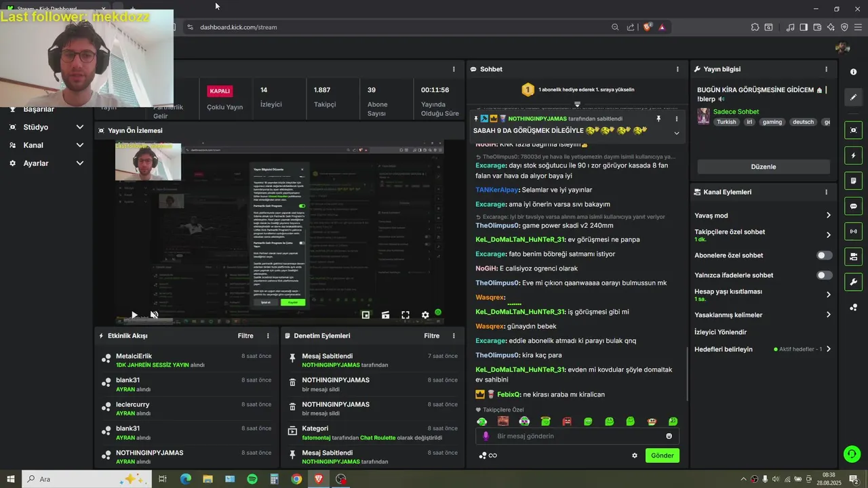Screen dimensions: 868x488
Task: Click the profile avatar in top right
Action: coord(842,47)
